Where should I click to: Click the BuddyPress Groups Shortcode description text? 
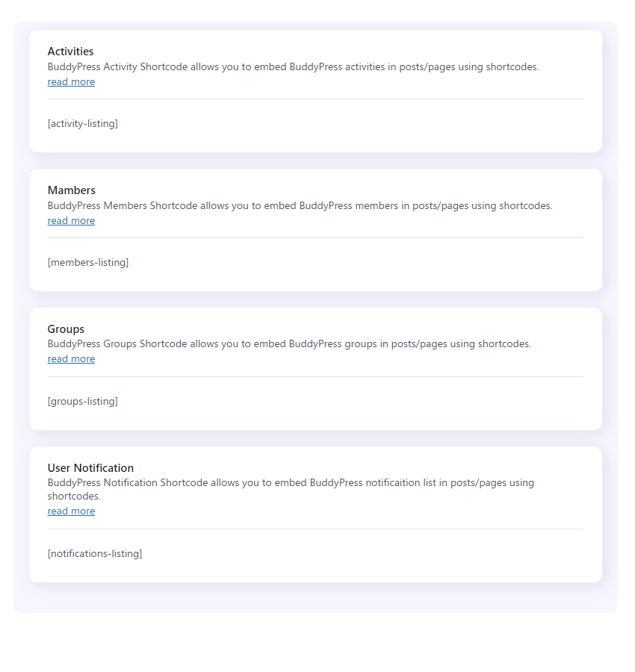click(x=289, y=343)
